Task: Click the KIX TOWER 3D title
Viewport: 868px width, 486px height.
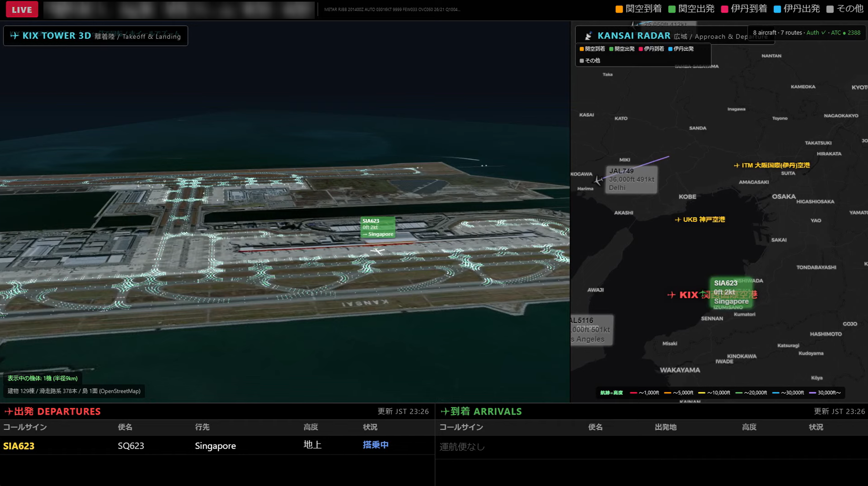Action: 57,35
